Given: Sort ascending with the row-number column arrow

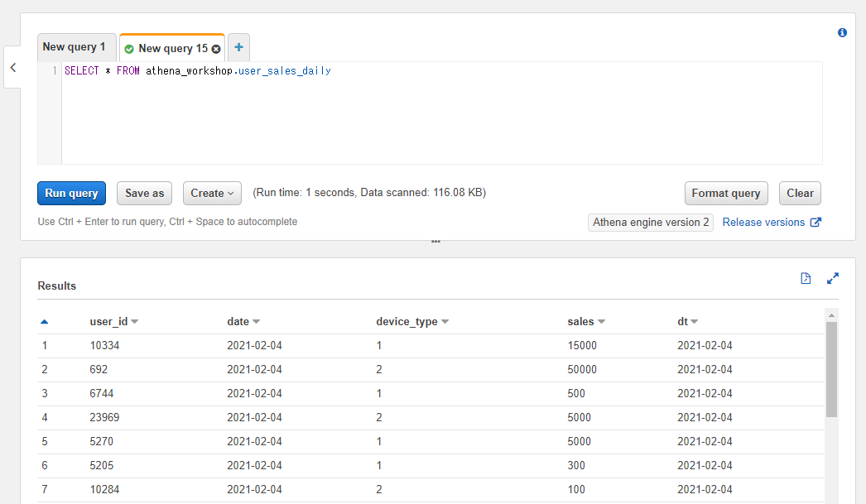Looking at the screenshot, I should pos(44,321).
